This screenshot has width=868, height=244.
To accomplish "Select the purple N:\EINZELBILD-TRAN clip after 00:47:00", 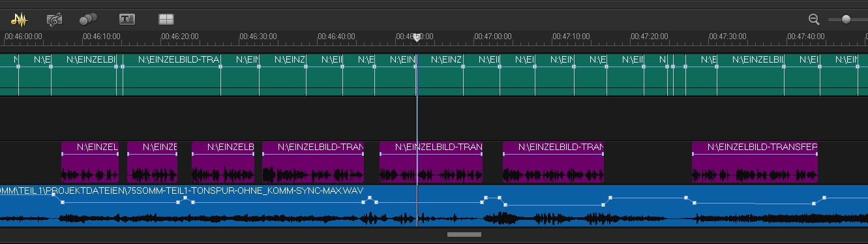I will tap(553, 162).
